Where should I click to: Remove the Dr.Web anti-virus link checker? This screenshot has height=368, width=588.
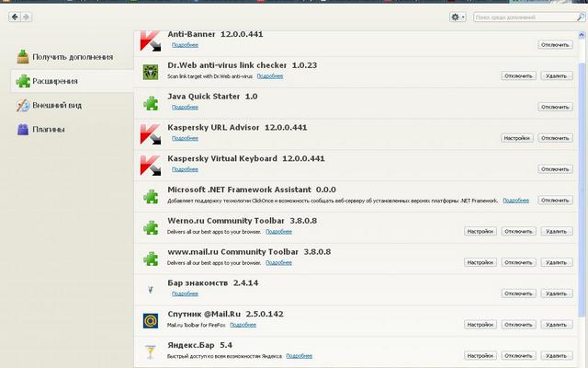coord(556,75)
